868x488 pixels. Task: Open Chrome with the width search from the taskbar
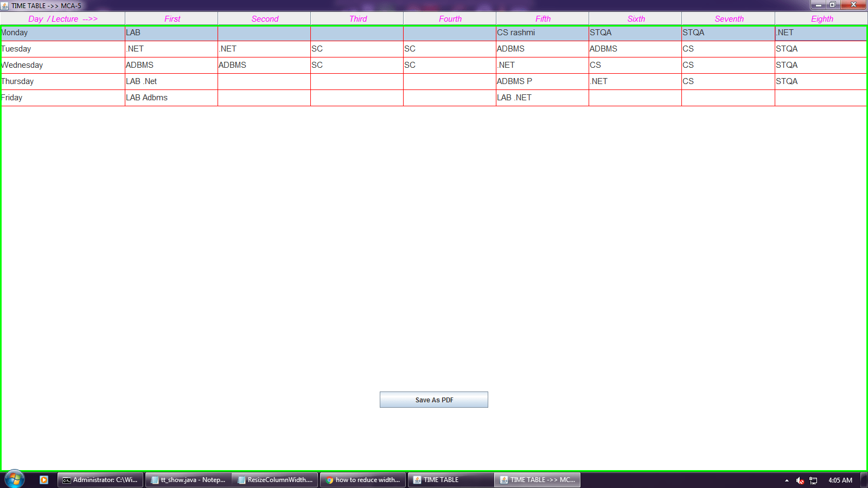click(362, 479)
